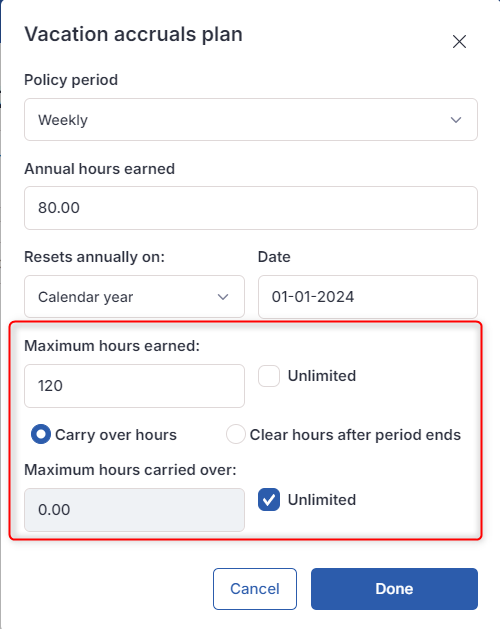The image size is (500, 629).
Task: Confirm the plan with the Done button
Action: coord(394,589)
